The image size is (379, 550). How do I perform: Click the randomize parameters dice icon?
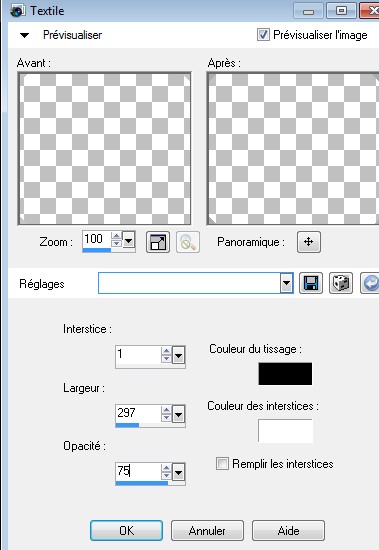point(341,283)
